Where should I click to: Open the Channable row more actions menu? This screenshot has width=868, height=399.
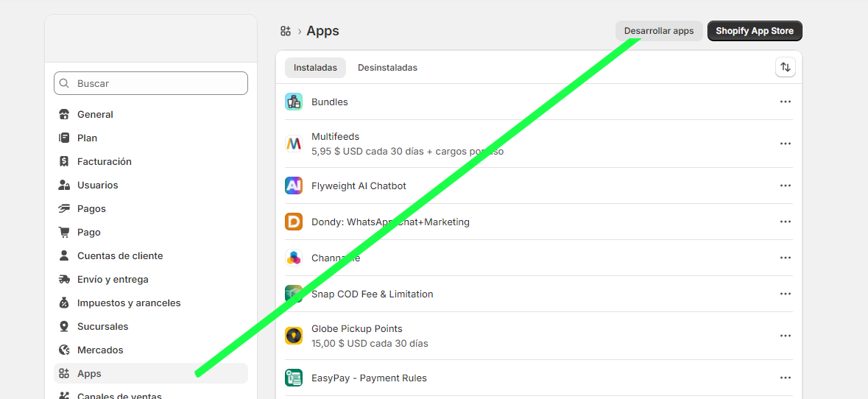[785, 258]
